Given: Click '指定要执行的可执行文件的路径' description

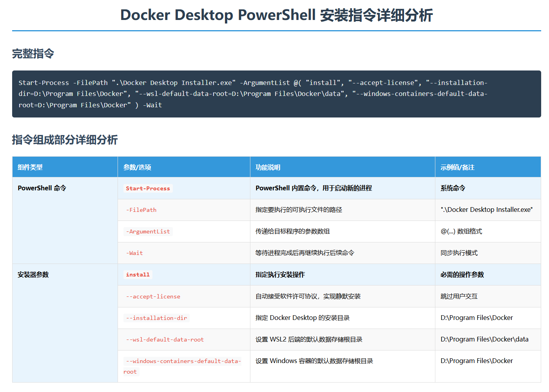Looking at the screenshot, I should [x=299, y=210].
